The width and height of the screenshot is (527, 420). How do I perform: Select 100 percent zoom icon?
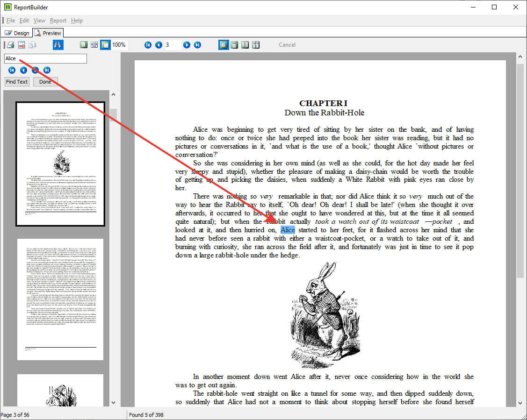point(105,45)
